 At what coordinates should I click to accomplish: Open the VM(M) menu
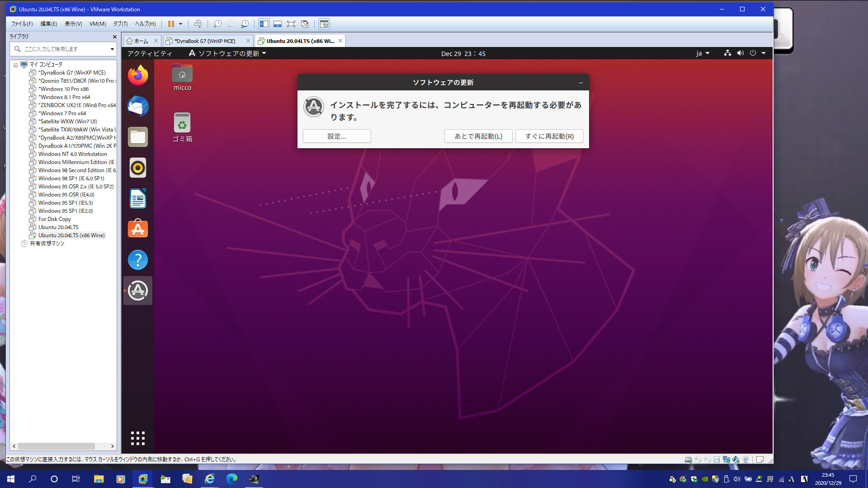click(x=98, y=24)
